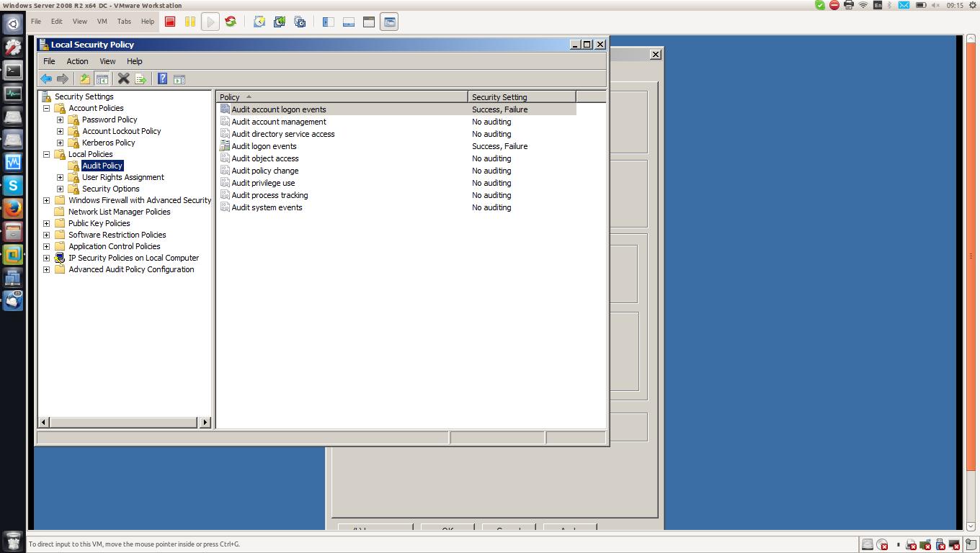Click the Forward arrow in the Local Security Policy toolbar

[63, 78]
